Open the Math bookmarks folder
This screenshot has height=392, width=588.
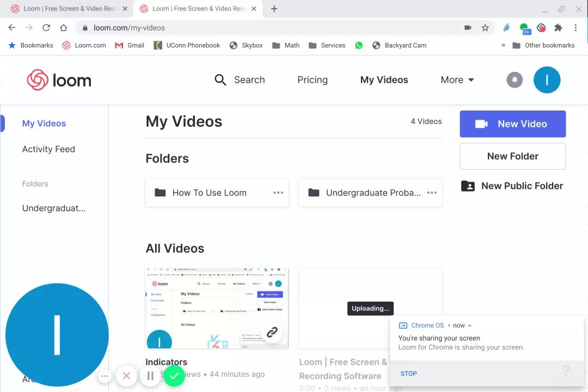286,45
